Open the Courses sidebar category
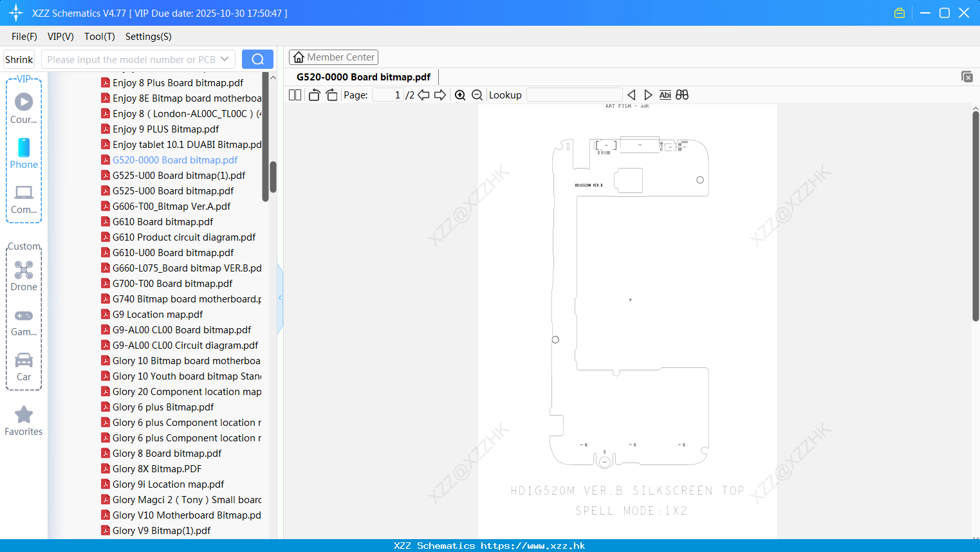This screenshot has height=552, width=980. (24, 109)
